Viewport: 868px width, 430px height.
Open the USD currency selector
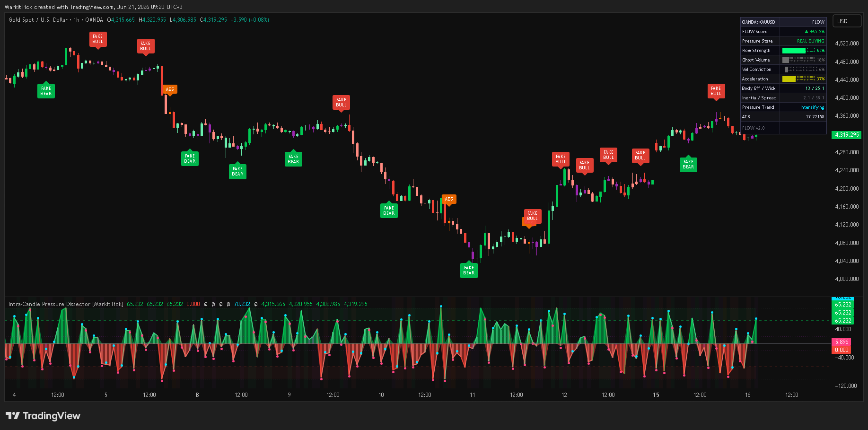[847, 21]
